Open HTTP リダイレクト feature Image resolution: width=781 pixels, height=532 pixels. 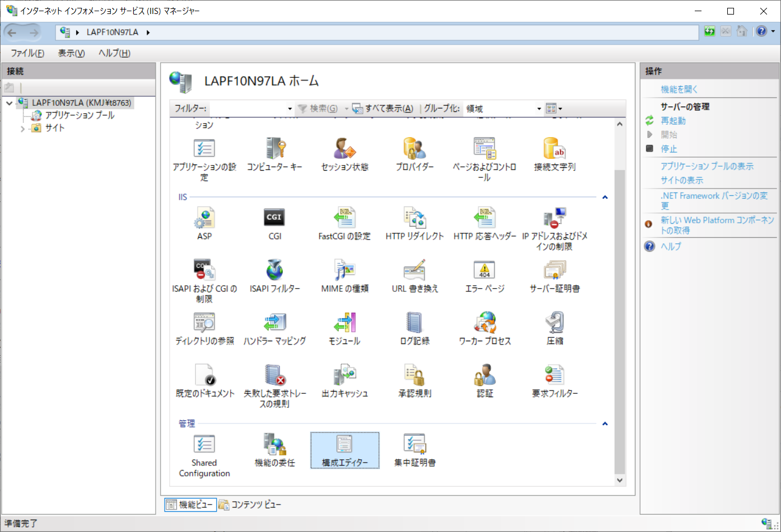[x=414, y=224]
